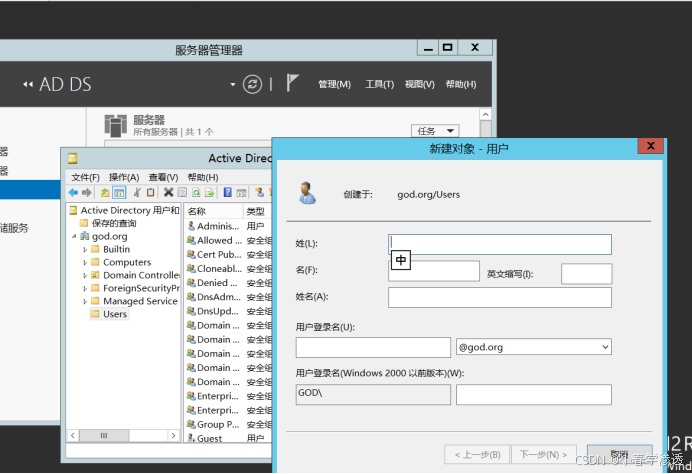
Task: Expand the Computers node arrow
Action: 85,262
